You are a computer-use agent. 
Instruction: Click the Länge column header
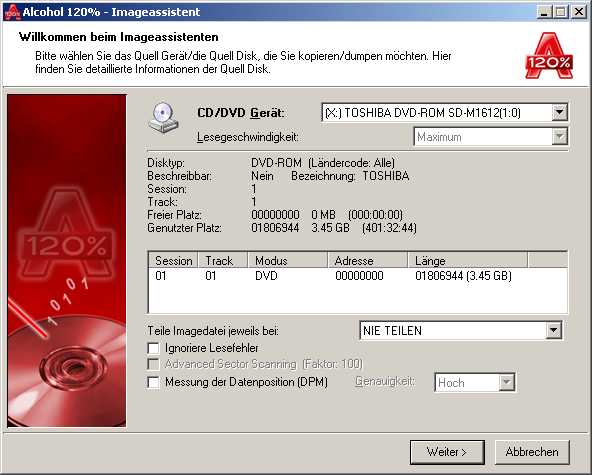(468, 261)
